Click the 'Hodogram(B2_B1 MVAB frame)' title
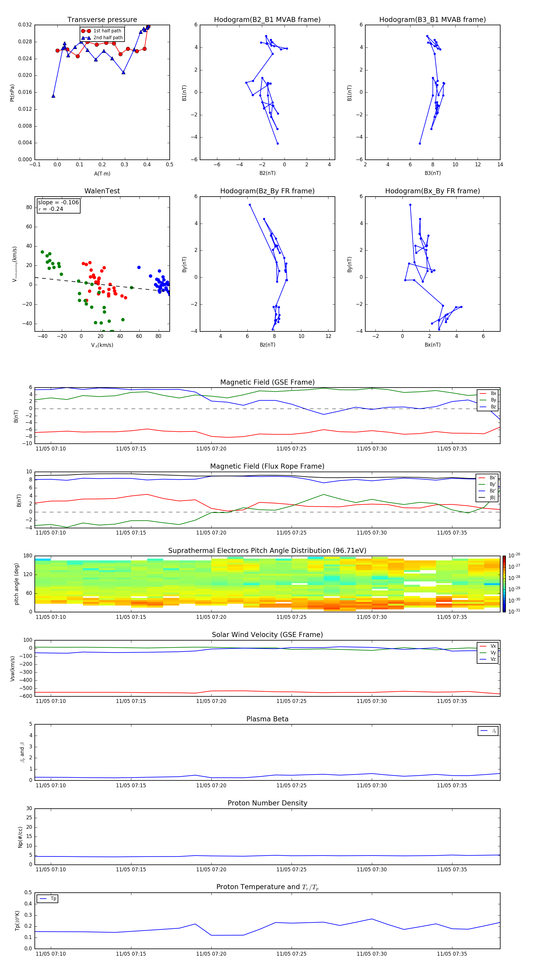Image resolution: width=535 pixels, height=980 pixels. [x=267, y=20]
